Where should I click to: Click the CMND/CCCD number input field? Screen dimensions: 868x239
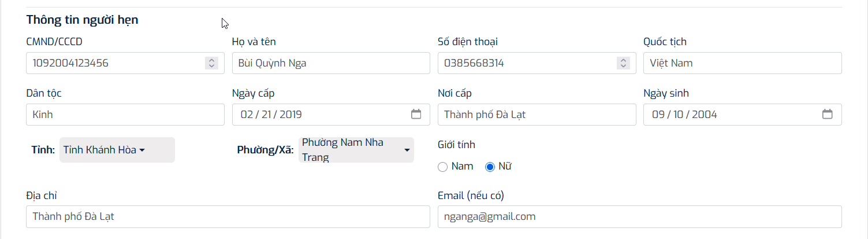click(116, 63)
